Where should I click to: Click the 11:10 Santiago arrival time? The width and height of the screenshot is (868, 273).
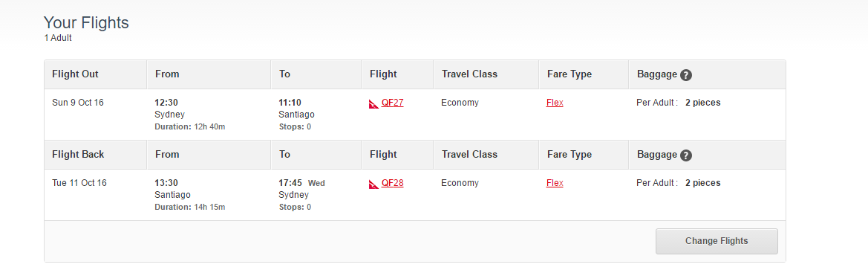click(290, 103)
